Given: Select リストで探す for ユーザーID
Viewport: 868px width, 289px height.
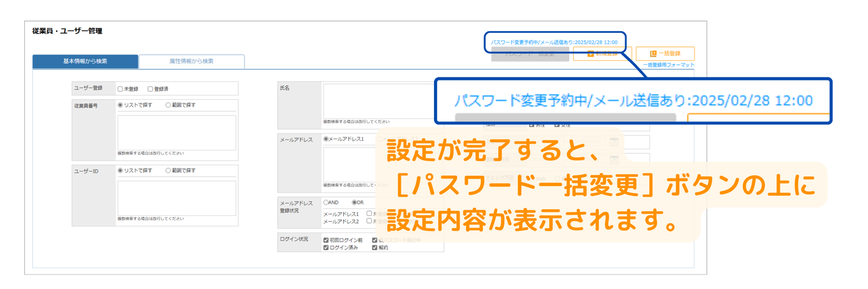Looking at the screenshot, I should (120, 171).
